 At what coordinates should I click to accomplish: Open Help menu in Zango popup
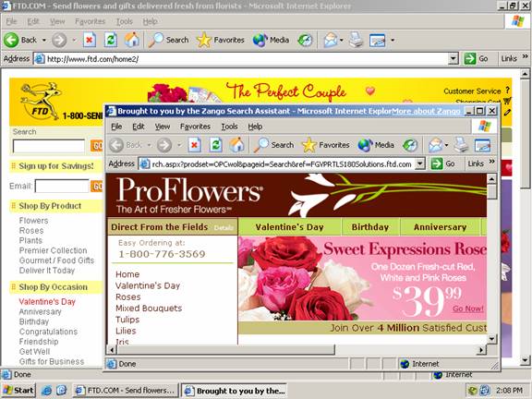pos(255,127)
